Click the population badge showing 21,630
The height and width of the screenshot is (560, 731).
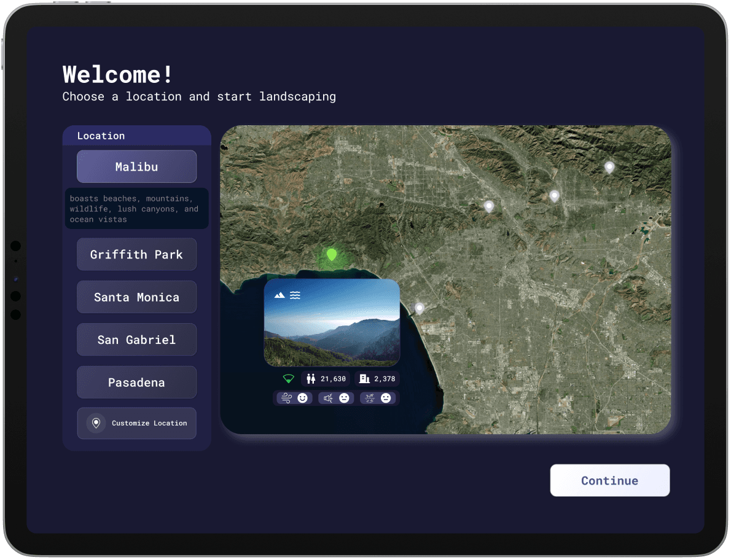coord(326,379)
